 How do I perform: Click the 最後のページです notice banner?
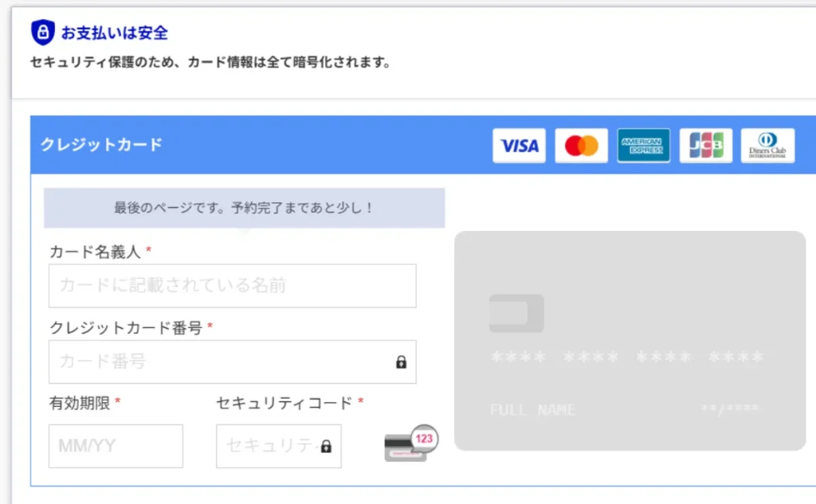coord(245,207)
